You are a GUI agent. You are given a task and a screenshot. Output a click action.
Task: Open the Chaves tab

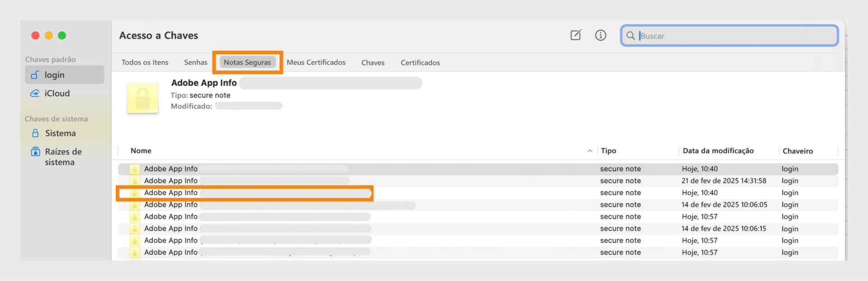pyautogui.click(x=373, y=62)
